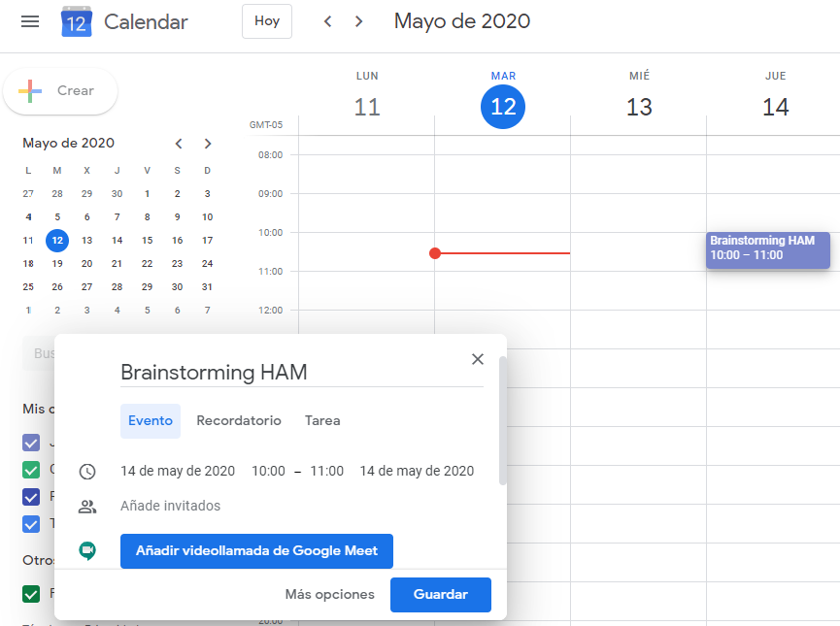
Task: Show next month in mini calendar
Action: [x=208, y=144]
